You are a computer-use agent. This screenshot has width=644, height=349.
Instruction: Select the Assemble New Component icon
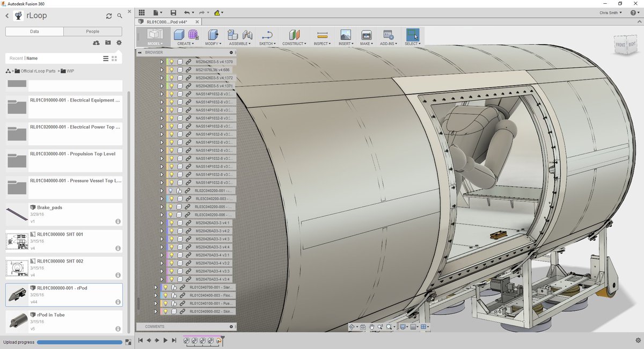point(232,35)
